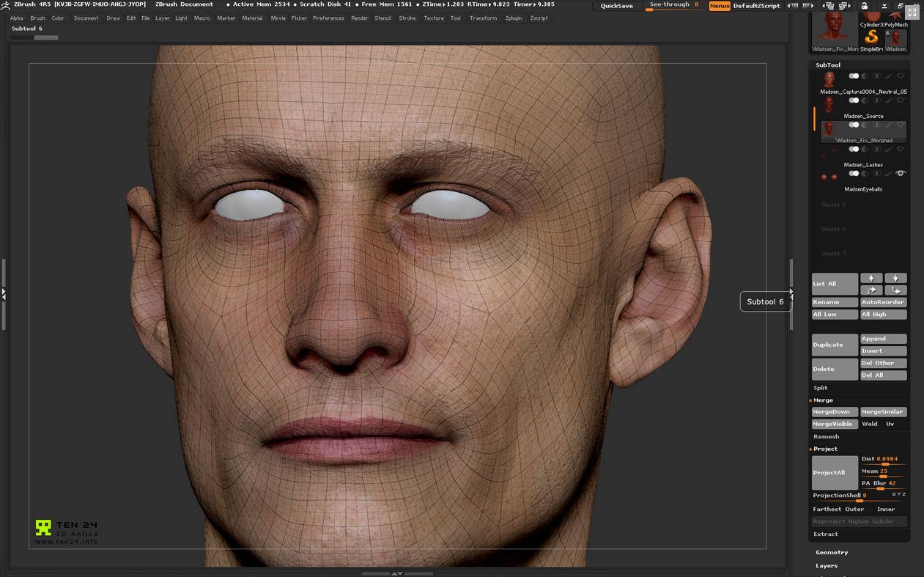Click the paintbrush polypaint icon on MadsenEyeballs
The height and width of the screenshot is (577, 924).
point(889,174)
